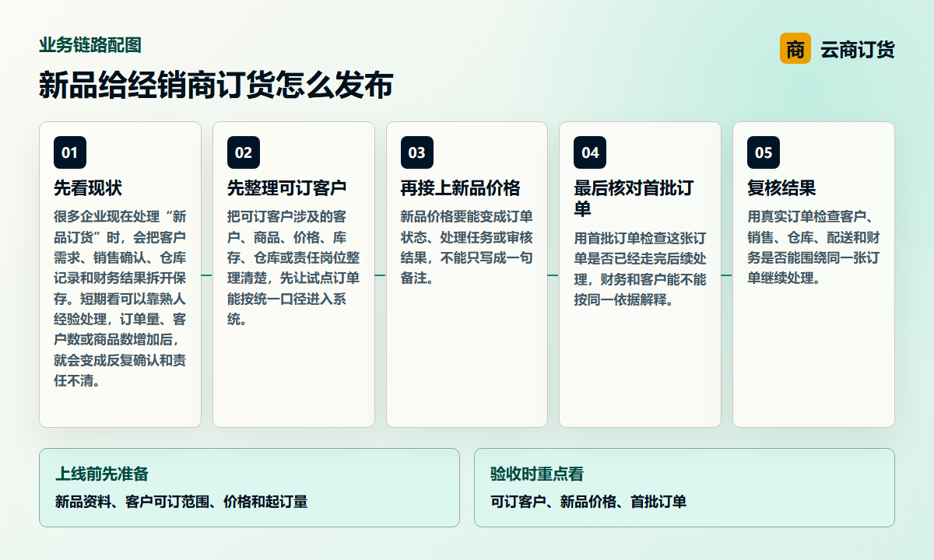Image resolution: width=934 pixels, height=560 pixels.
Task: Click the step badge 02
Action: point(244,152)
